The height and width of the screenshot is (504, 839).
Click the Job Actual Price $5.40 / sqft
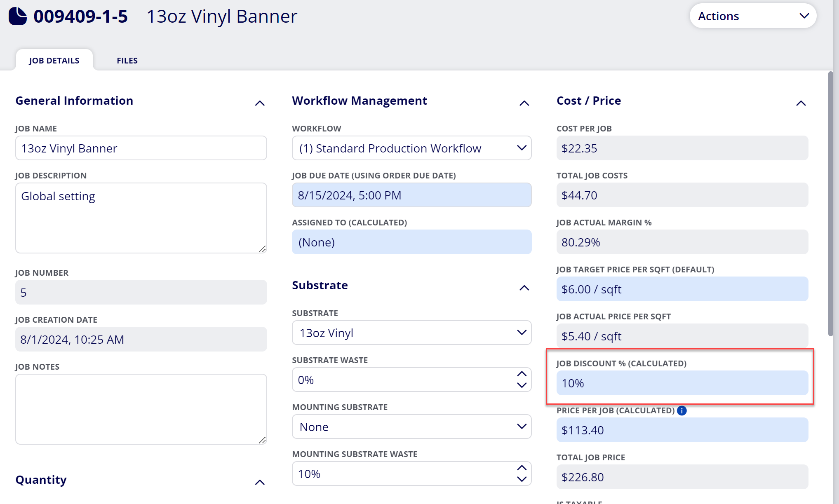682,336
